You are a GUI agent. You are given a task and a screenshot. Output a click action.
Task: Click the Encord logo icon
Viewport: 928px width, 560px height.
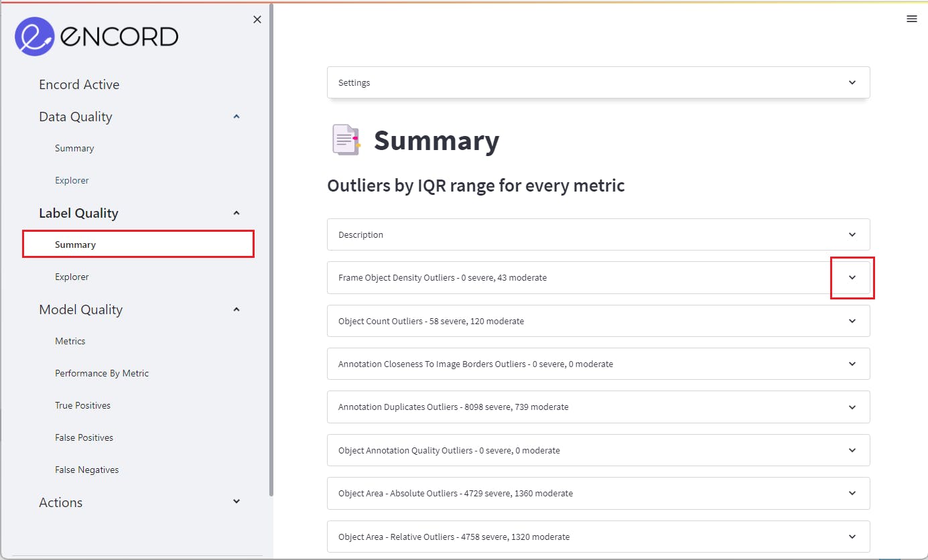[35, 36]
